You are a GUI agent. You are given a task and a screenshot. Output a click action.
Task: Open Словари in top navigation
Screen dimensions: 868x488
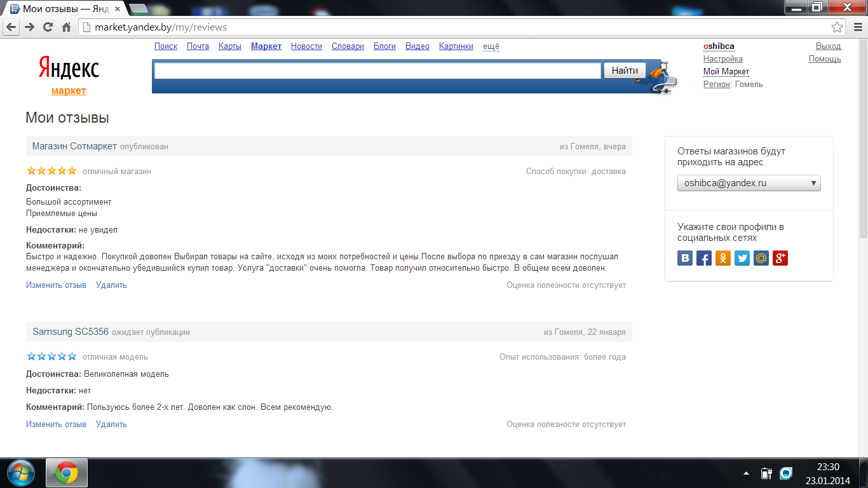348,46
